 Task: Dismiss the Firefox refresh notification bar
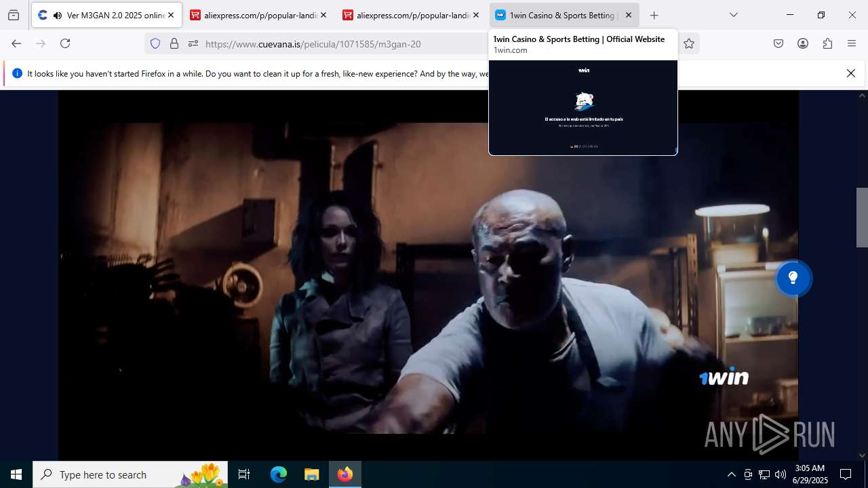pos(851,73)
